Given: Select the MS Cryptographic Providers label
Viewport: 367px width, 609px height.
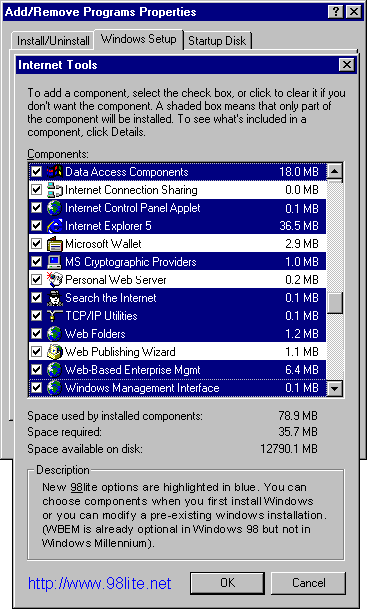Looking at the screenshot, I should [131, 262].
